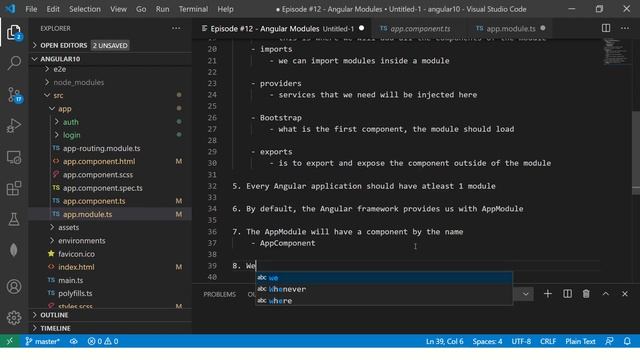Change language mode Plain Text
Viewport: 640px width, 360px height.
pos(580,341)
